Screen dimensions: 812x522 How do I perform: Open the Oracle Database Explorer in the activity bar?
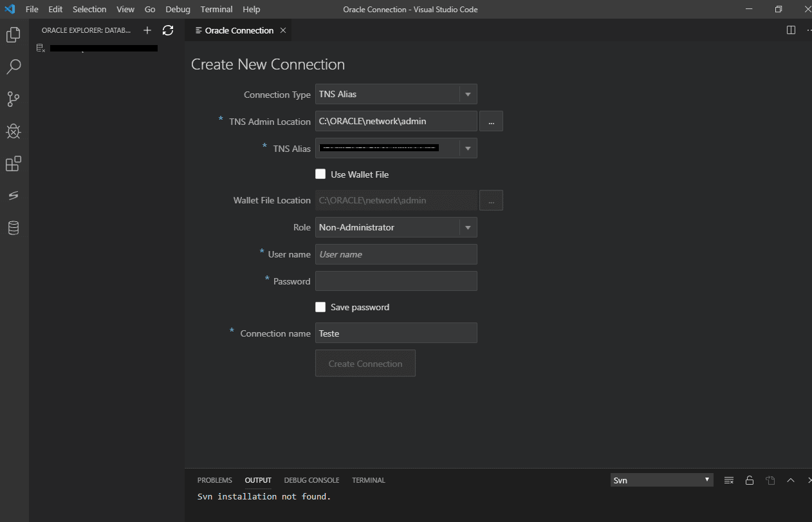[14, 227]
